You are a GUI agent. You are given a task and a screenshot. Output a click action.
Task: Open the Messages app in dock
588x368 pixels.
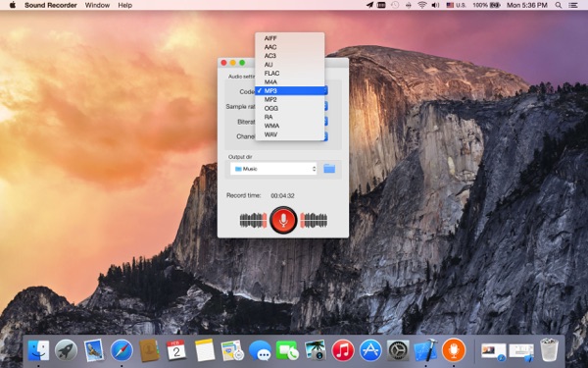[260, 350]
